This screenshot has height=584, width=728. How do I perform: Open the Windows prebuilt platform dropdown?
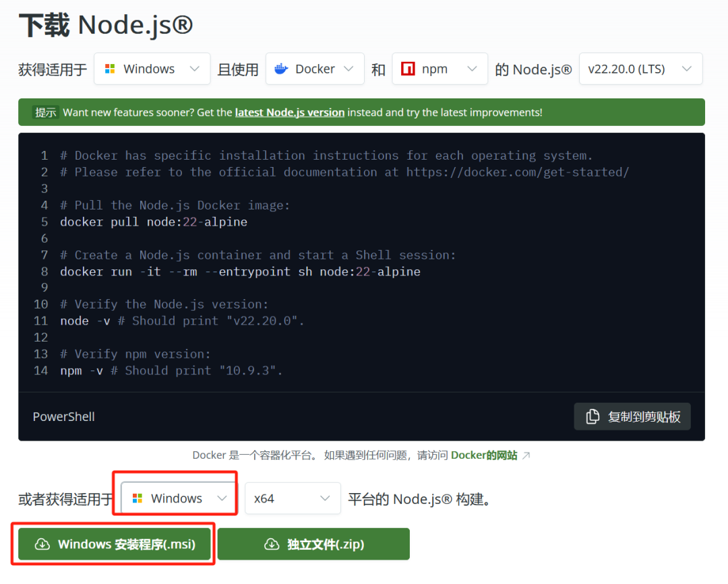179,498
